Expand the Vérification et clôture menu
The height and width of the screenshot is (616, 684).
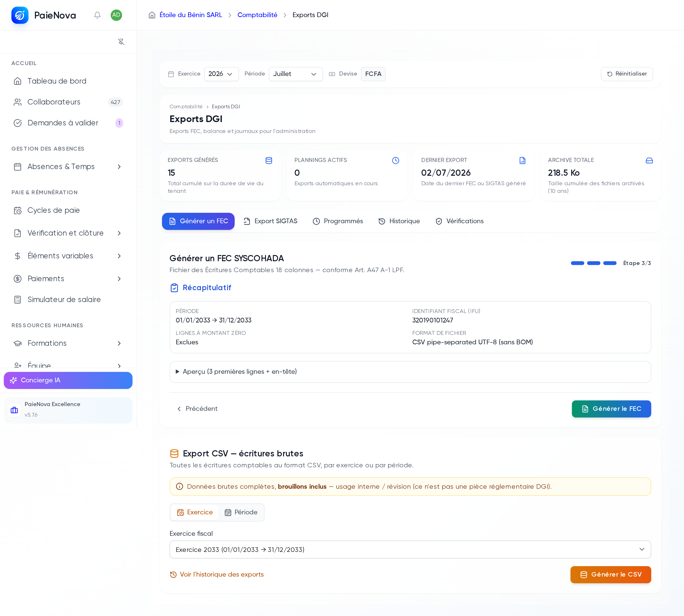pos(68,233)
